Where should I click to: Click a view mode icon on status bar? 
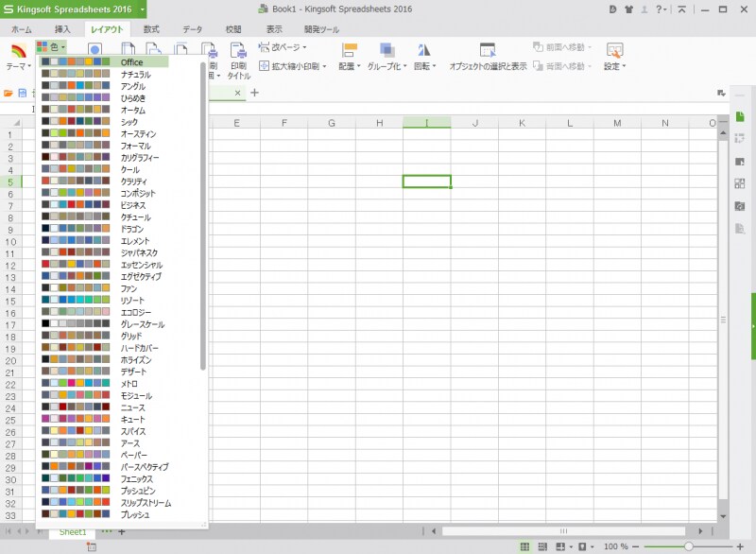pos(525,545)
